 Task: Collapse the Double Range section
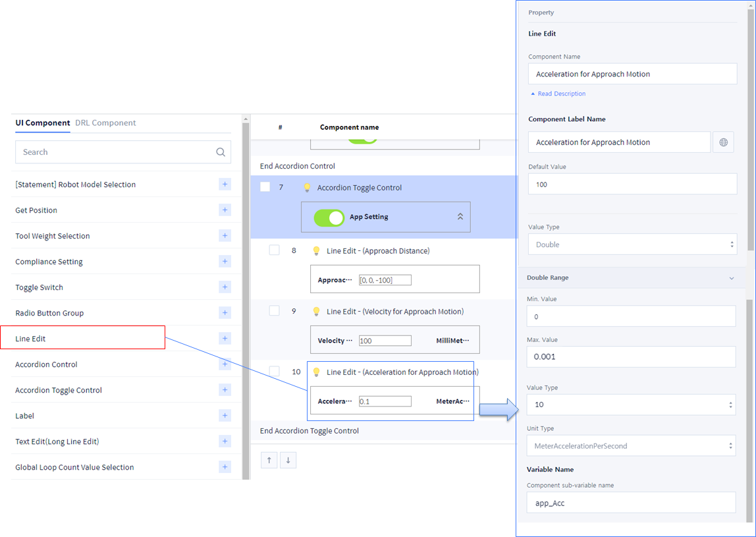pos(731,278)
